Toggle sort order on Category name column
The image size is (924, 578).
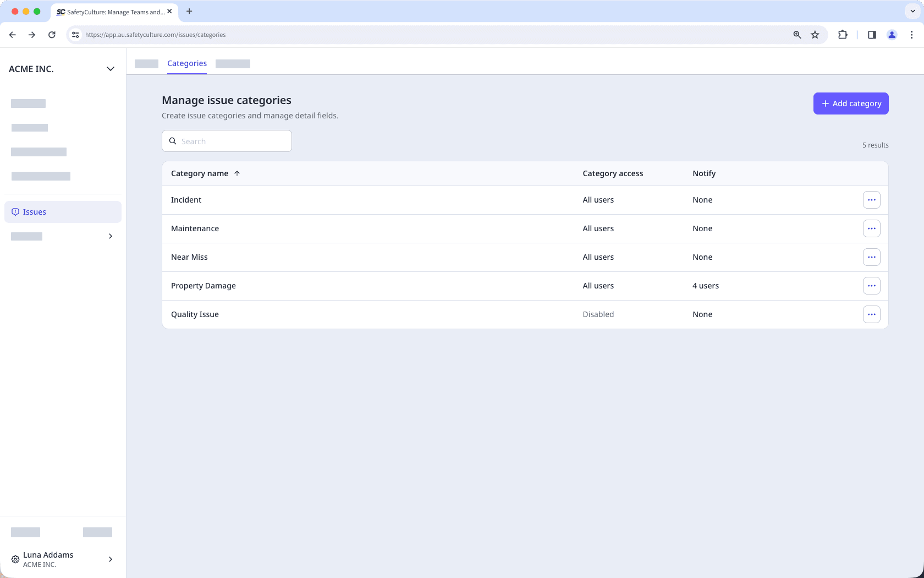[237, 173]
